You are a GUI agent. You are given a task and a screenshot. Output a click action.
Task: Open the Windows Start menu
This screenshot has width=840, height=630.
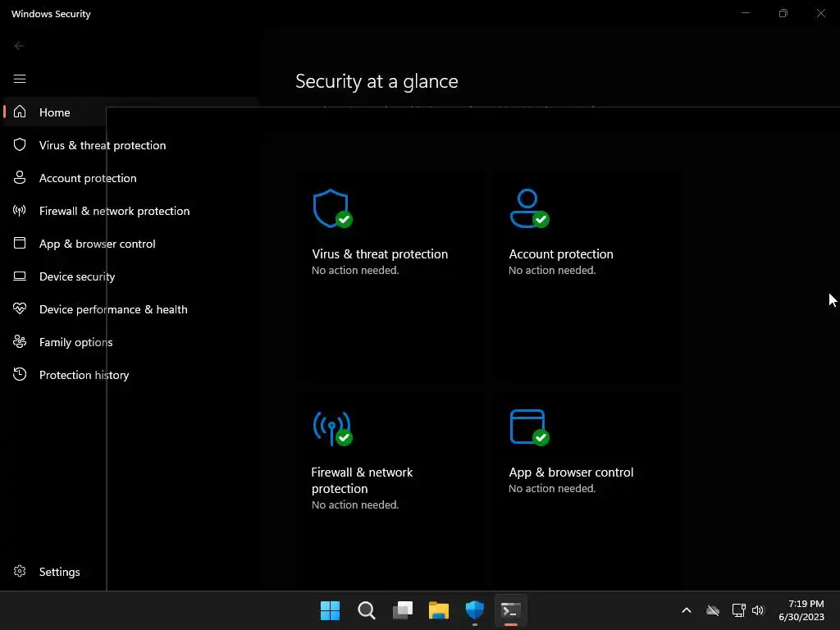tap(330, 610)
